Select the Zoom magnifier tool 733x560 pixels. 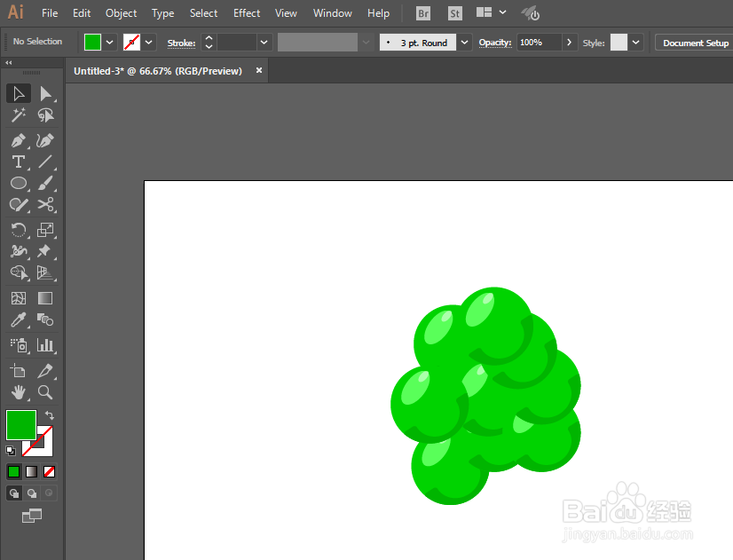(45, 392)
